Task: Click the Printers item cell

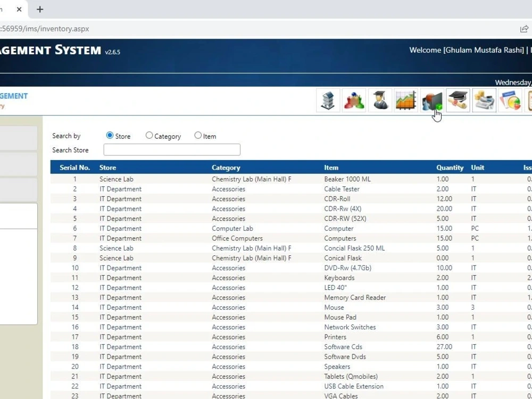Action: (x=335, y=337)
